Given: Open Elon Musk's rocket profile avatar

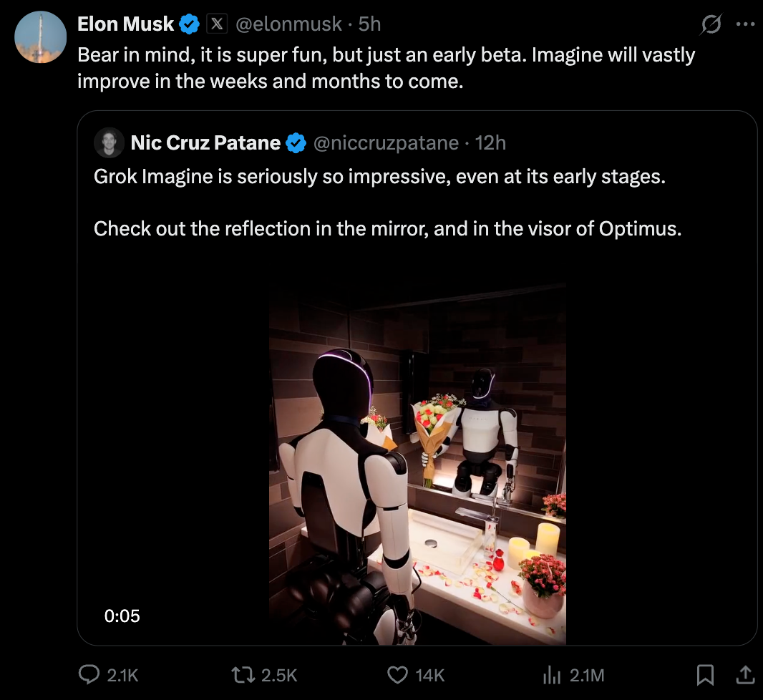Looking at the screenshot, I should pos(41,37).
